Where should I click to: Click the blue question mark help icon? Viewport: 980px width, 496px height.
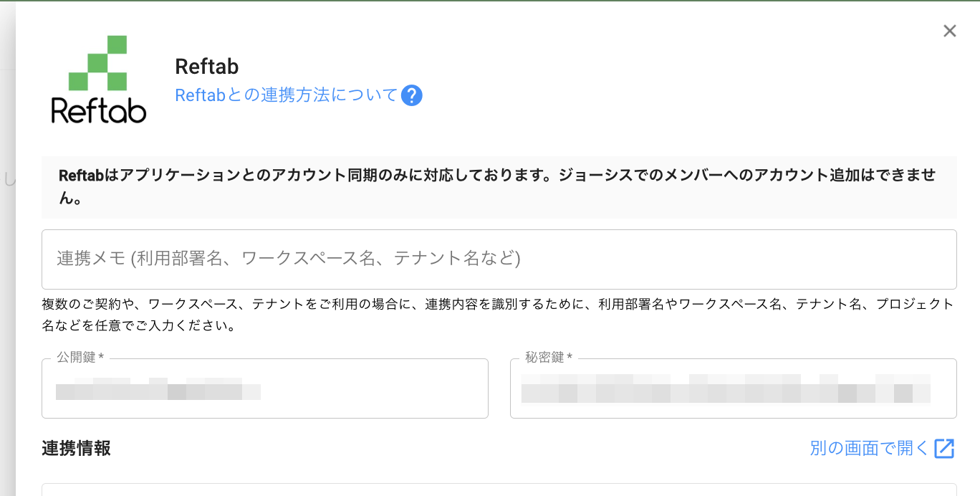(x=411, y=95)
